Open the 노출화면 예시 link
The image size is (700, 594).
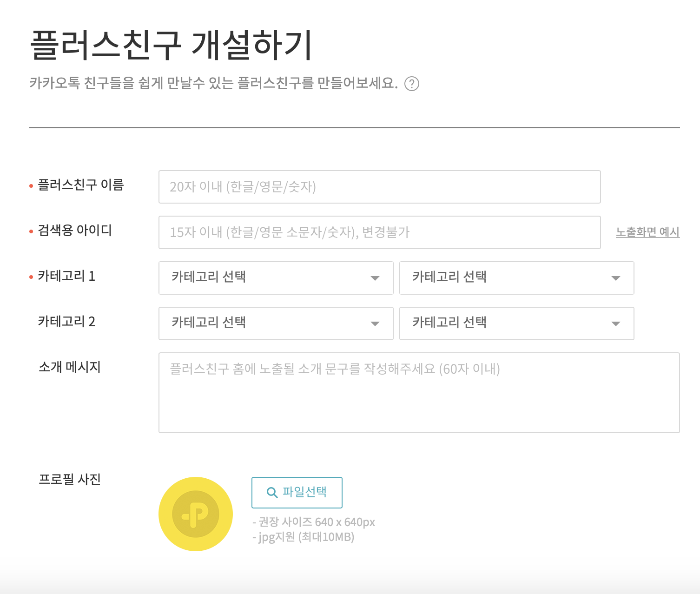coord(647,232)
